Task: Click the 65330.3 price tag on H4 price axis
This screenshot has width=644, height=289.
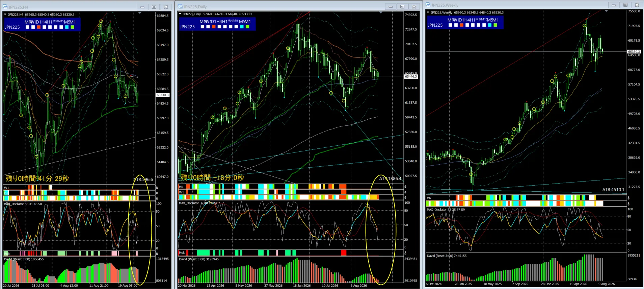Action: pyautogui.click(x=162, y=95)
